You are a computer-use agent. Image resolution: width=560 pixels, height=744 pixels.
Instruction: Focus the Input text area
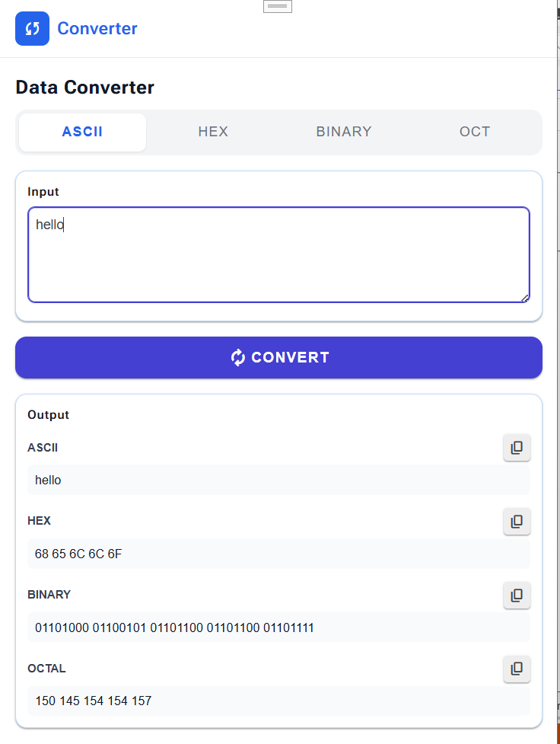[x=278, y=255]
